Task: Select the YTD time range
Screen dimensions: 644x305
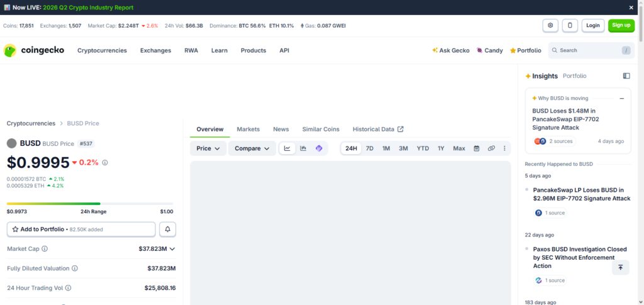Action: click(423, 148)
